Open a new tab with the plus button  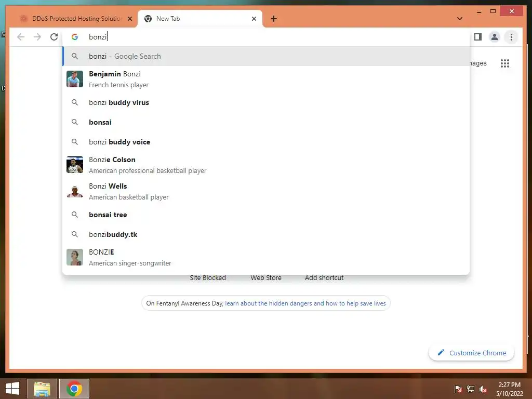[x=273, y=19]
